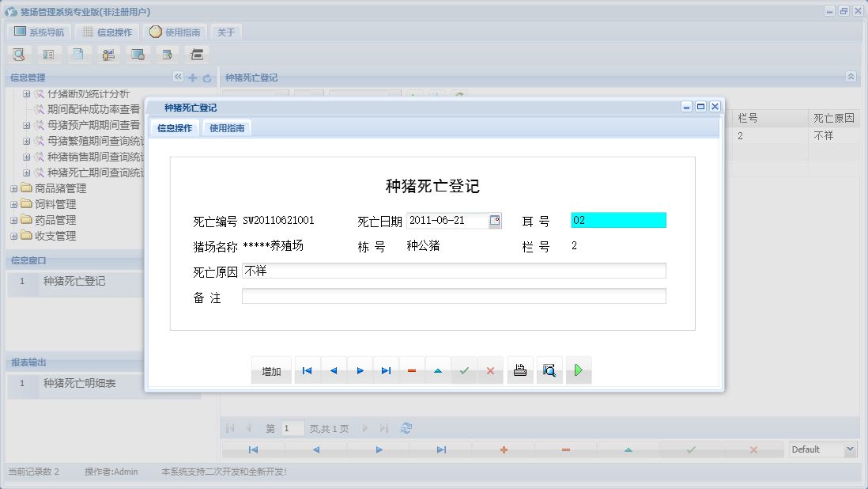Go to first record in dialog
The height and width of the screenshot is (489, 868).
[x=308, y=370]
